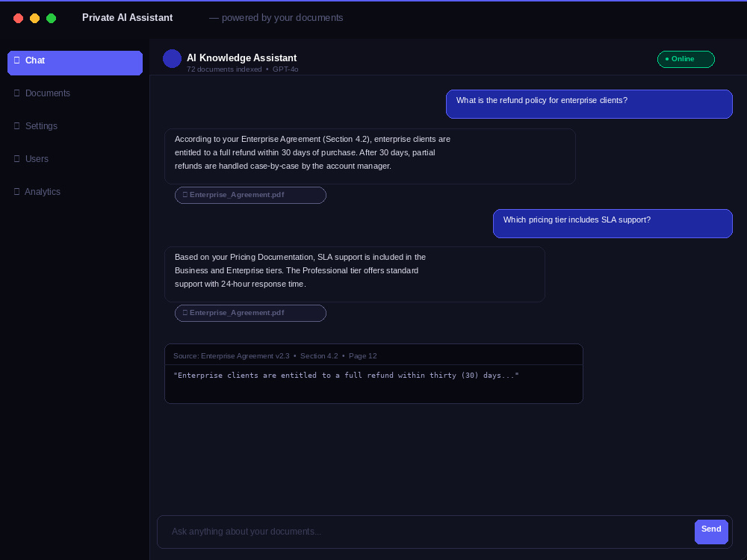Maximize the window with green button
747x560 pixels.
51,18
